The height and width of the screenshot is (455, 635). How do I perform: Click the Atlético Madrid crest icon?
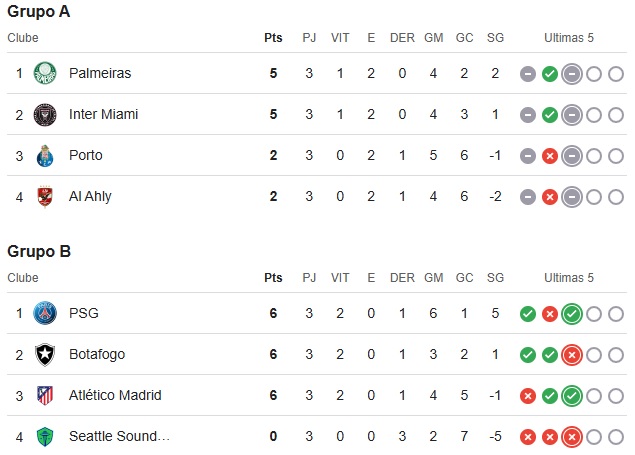45,395
